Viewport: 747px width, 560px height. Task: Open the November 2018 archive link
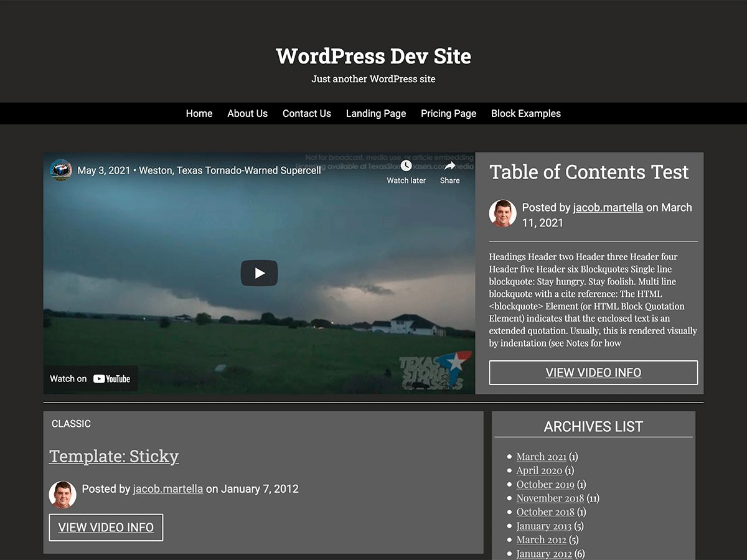[550, 498]
